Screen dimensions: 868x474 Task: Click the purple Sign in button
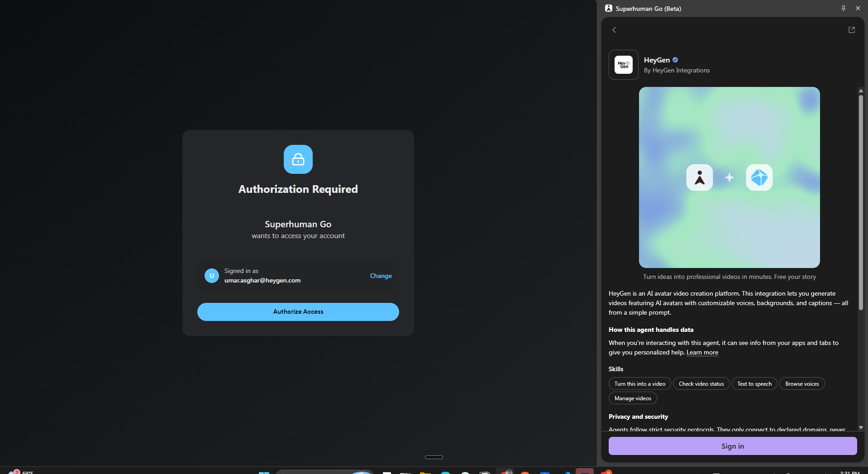click(x=732, y=446)
